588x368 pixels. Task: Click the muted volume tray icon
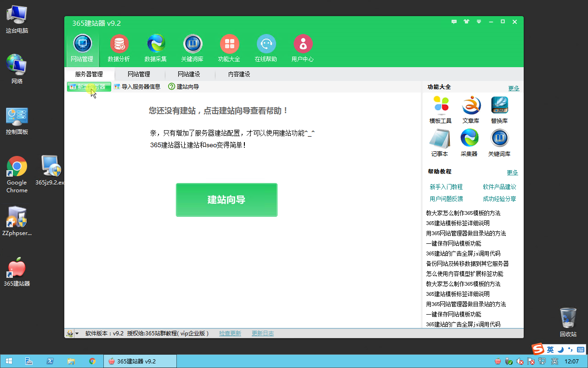520,362
